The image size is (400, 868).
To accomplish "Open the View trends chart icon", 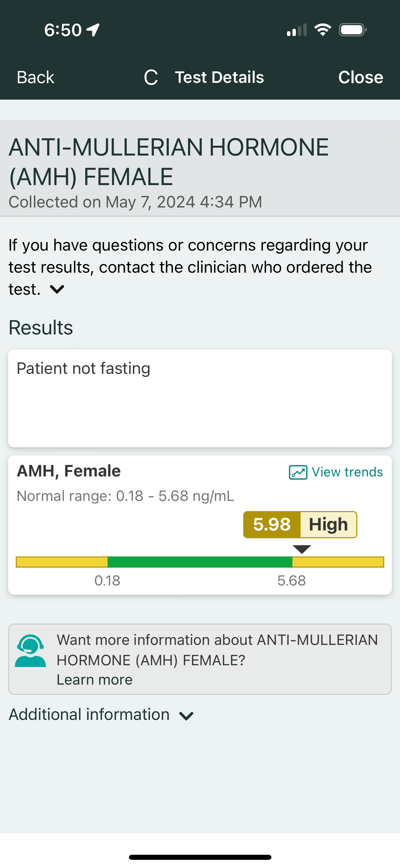I will (298, 472).
